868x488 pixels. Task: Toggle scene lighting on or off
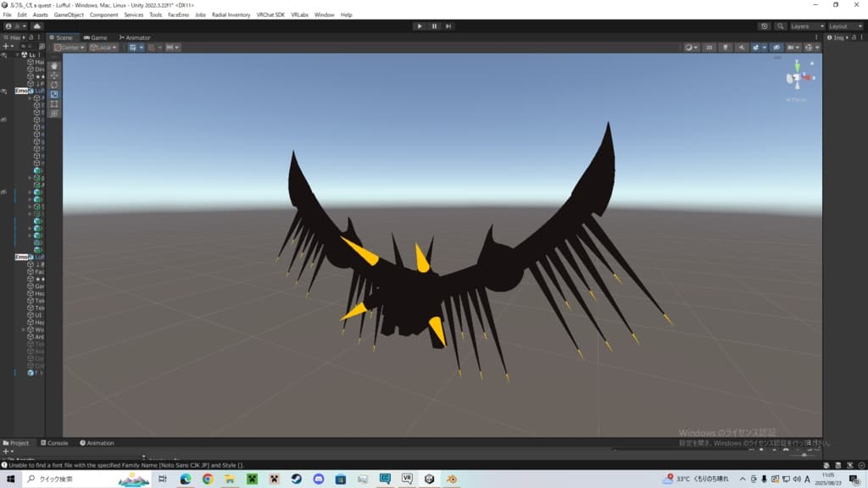tap(724, 47)
